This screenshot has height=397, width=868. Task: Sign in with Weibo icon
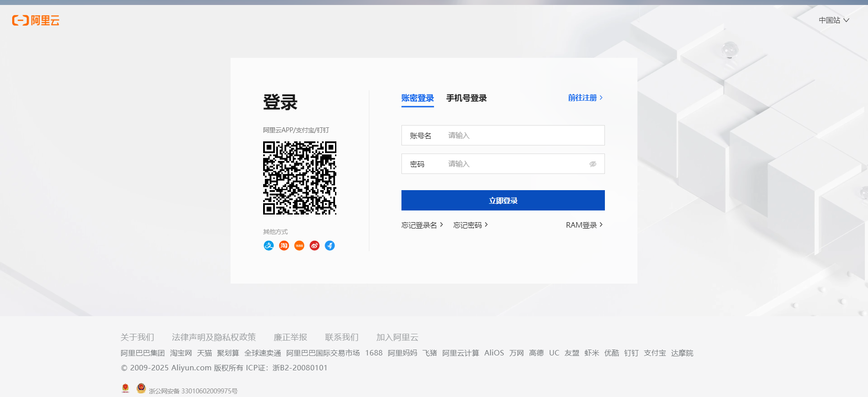pos(315,246)
